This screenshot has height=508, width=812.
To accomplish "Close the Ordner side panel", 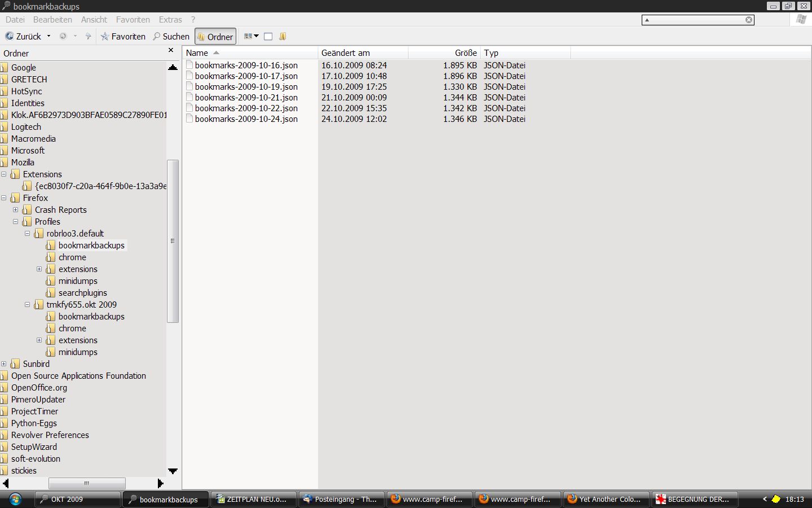I will pos(171,51).
